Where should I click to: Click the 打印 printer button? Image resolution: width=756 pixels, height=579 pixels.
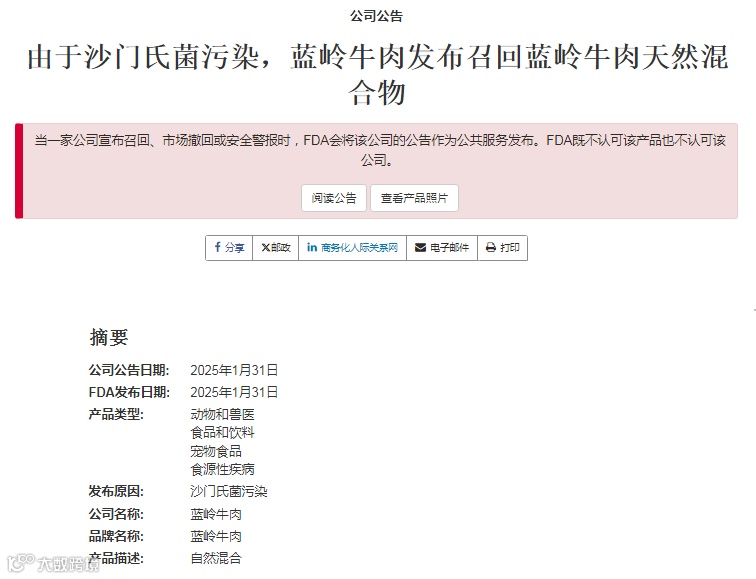(502, 248)
